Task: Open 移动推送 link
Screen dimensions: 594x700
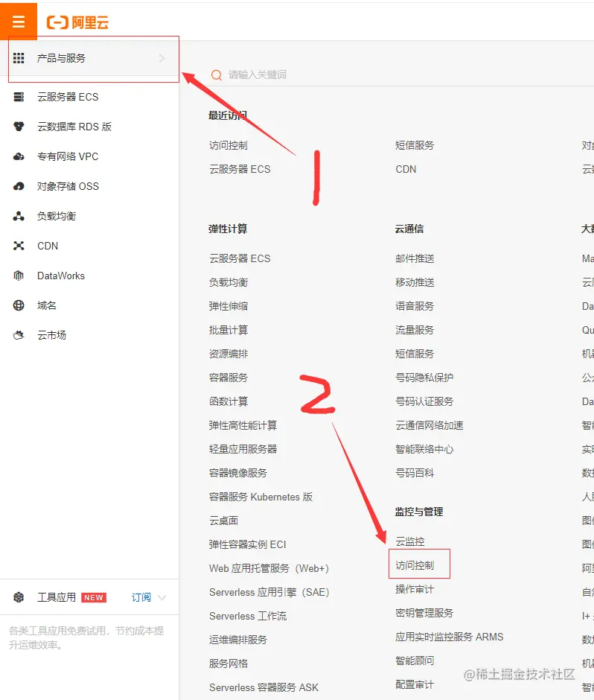Action: 415,282
